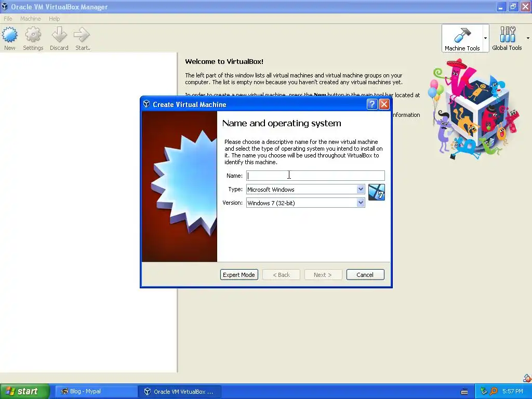The height and width of the screenshot is (399, 532).
Task: Click the VirtualBox cube icon in dialog title
Action: point(147,104)
